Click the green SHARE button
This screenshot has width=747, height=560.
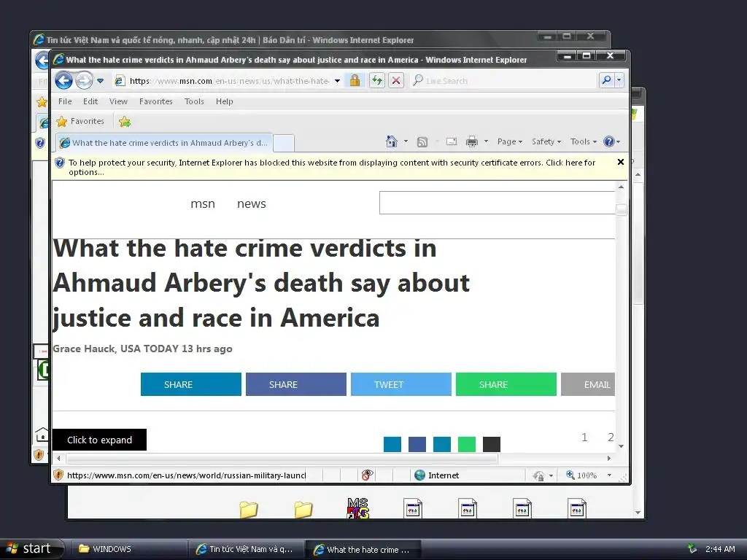coord(506,384)
